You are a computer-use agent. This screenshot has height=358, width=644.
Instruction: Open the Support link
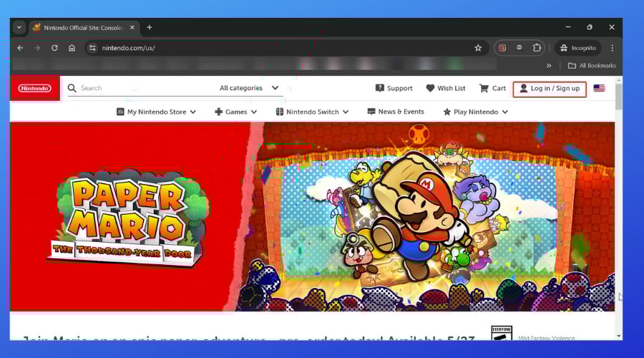394,88
